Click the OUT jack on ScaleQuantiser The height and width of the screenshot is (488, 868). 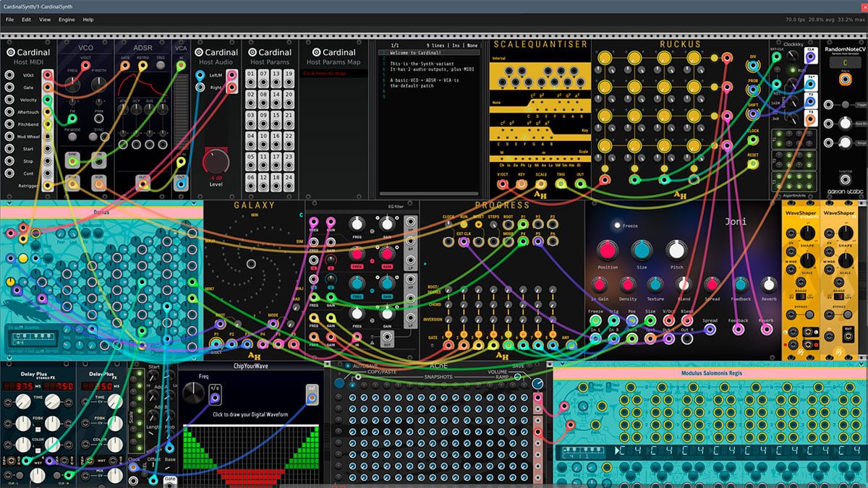click(x=580, y=184)
